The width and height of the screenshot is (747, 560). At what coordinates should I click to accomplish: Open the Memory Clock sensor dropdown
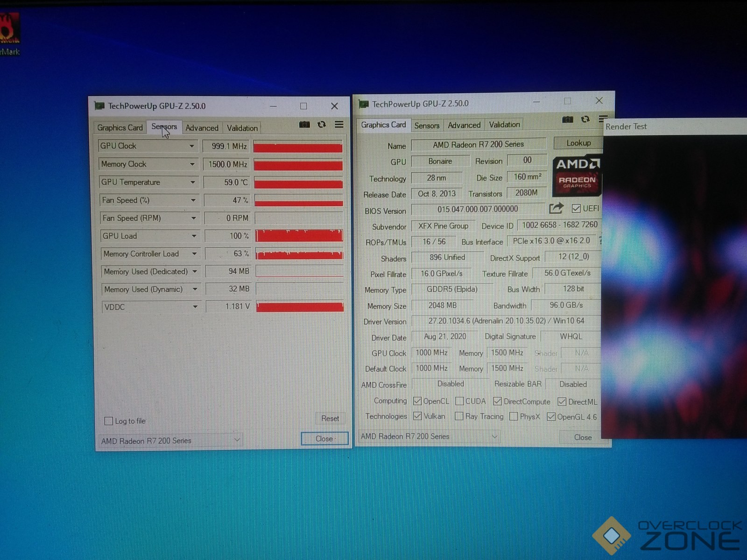192,164
